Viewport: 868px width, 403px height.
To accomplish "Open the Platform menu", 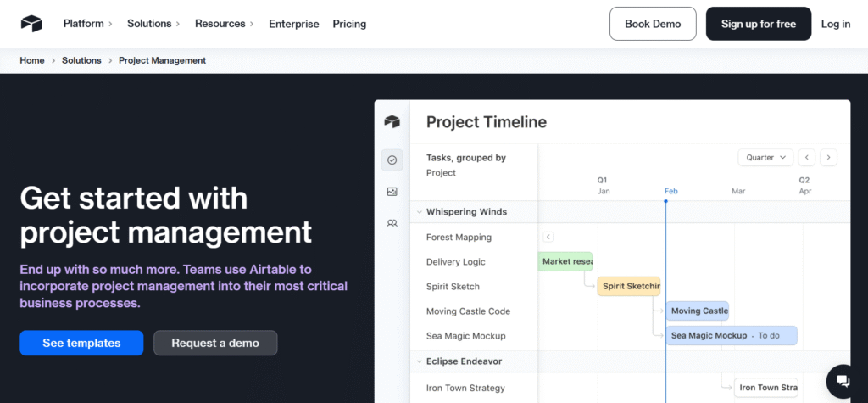I will point(88,24).
